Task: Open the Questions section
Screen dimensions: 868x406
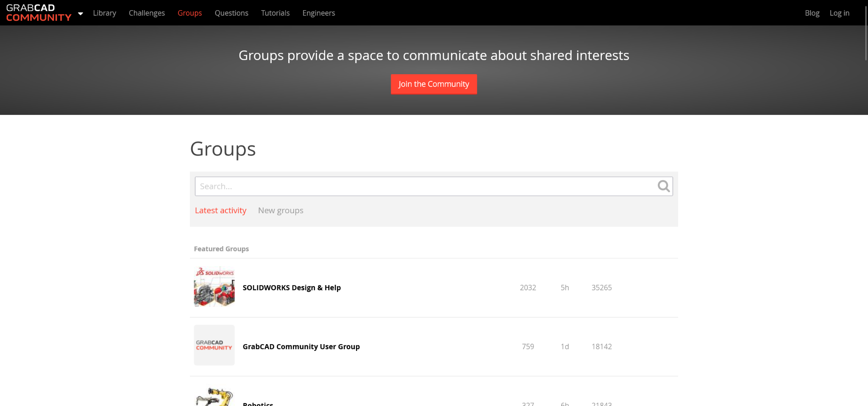Action: (231, 13)
